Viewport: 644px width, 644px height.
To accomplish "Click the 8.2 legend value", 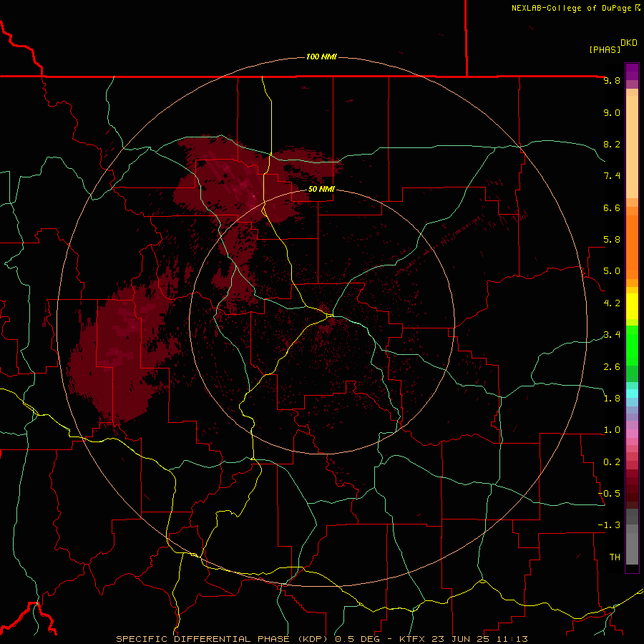I will pyautogui.click(x=612, y=144).
